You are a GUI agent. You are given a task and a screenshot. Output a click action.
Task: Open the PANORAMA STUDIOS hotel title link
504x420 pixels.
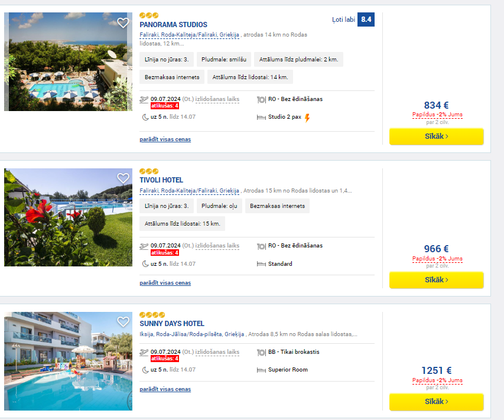pos(173,25)
